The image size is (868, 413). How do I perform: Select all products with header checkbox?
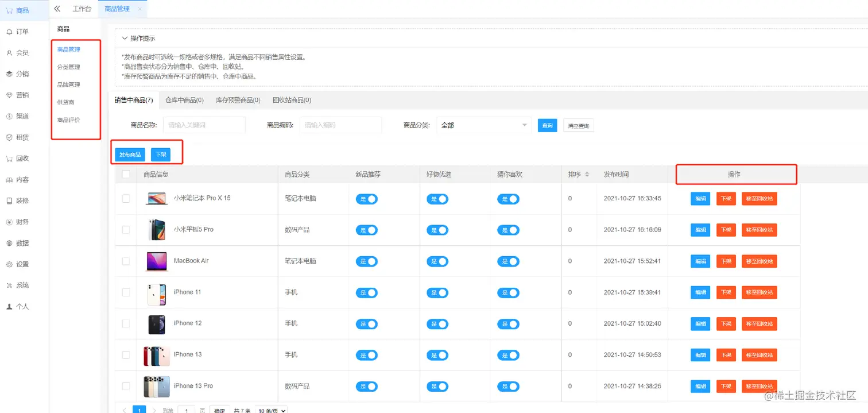tap(126, 175)
